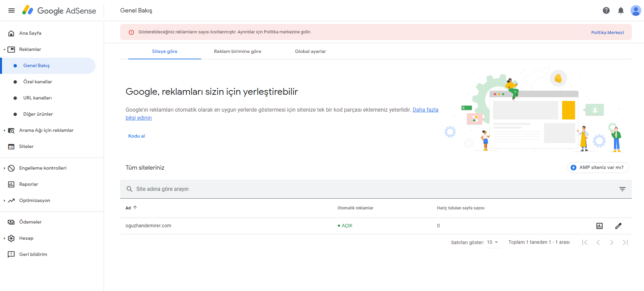Viewport: 644px width, 291px height.
Task: Click the Google AdSense logo
Action: (x=59, y=10)
